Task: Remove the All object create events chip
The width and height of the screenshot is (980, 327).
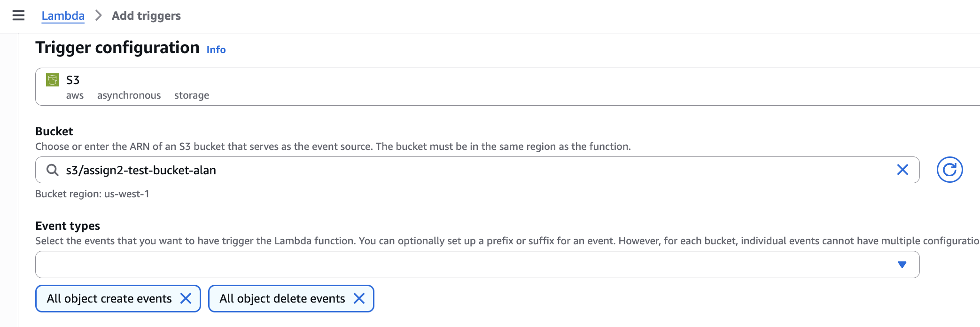Action: click(x=186, y=299)
